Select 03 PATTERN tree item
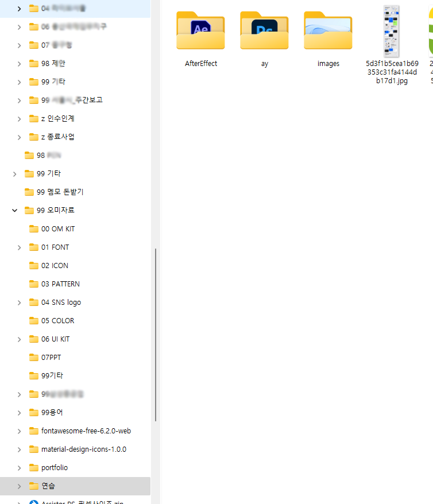Image resolution: width=433 pixels, height=504 pixels. tap(75, 284)
